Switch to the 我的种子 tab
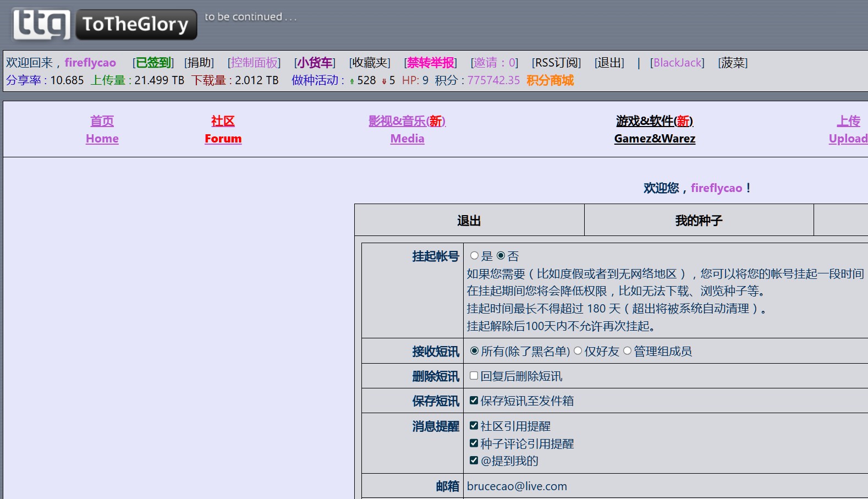The image size is (868, 499). [699, 221]
